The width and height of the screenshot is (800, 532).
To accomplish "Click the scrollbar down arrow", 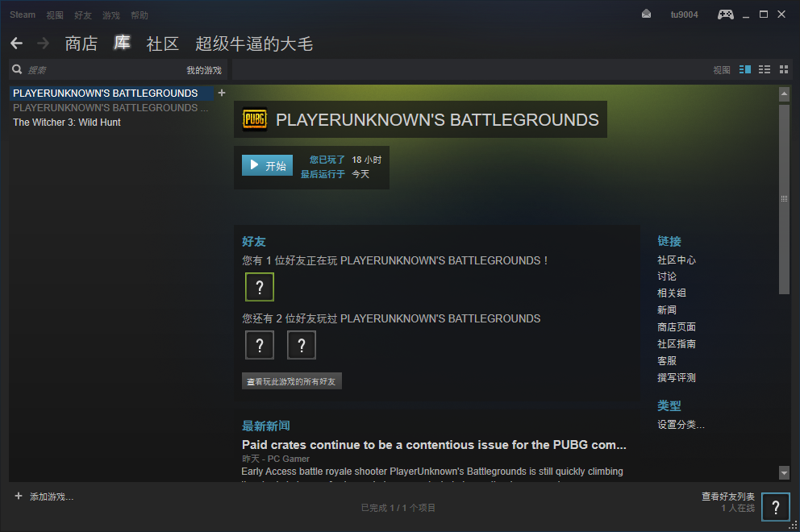I will [784, 473].
